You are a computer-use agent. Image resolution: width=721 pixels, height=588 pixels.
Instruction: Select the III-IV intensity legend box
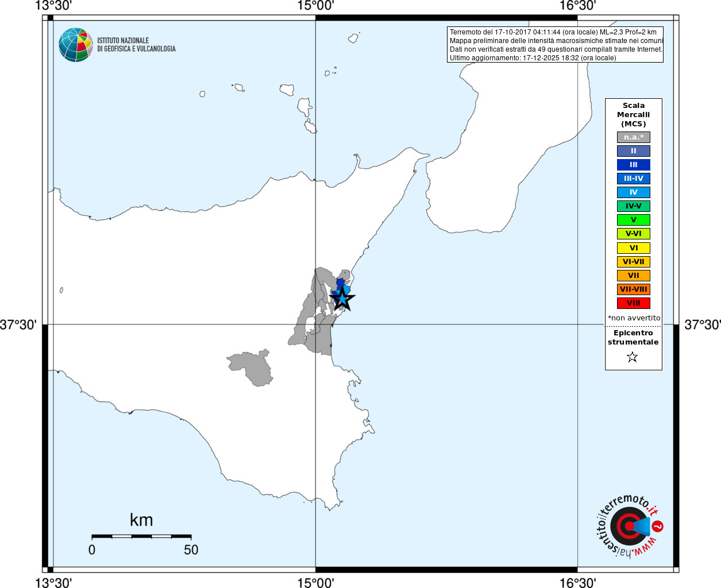tap(633, 179)
